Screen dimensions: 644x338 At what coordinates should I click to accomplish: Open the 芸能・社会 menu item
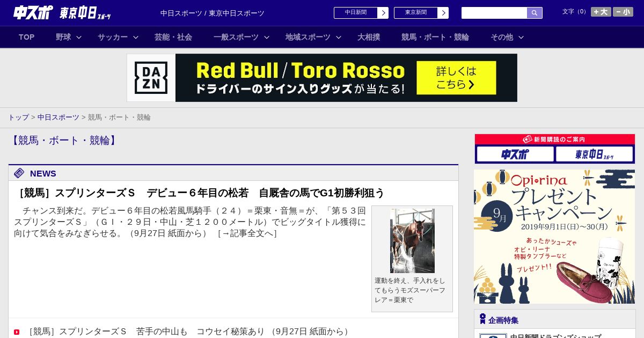[x=173, y=37]
